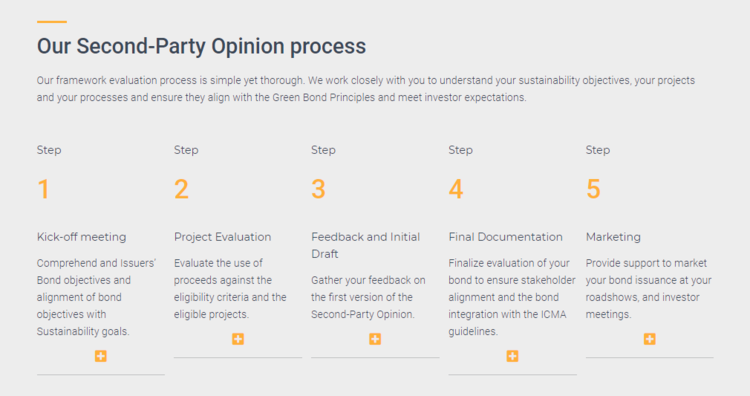Click the ICMA guidelines description text
Screen dimensions: 750x396
[512, 297]
